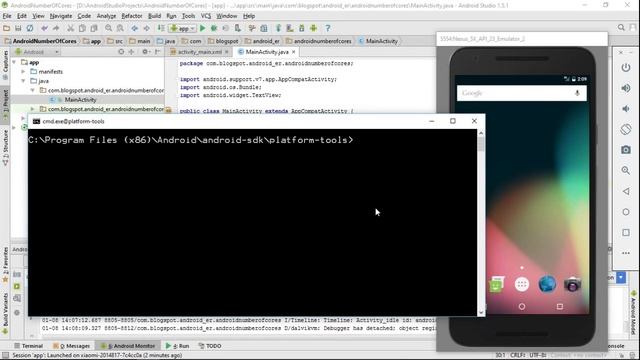The image size is (640, 360).
Task: Click the Replace toolbar icon
Action: pyautogui.click(x=120, y=28)
